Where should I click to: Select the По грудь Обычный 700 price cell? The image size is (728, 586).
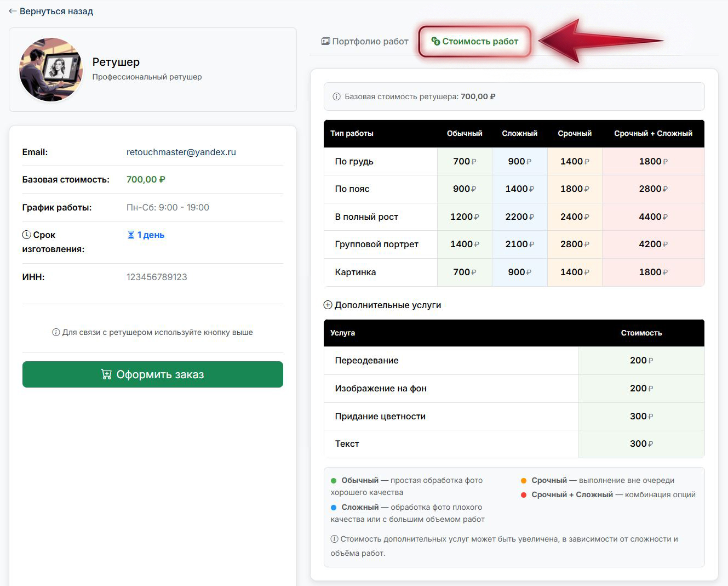coord(464,162)
